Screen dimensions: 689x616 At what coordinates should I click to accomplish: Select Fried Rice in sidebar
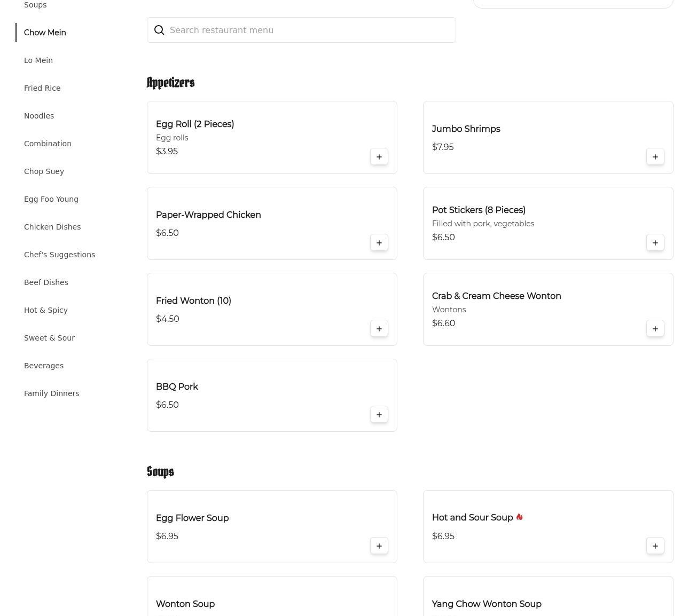(x=42, y=88)
